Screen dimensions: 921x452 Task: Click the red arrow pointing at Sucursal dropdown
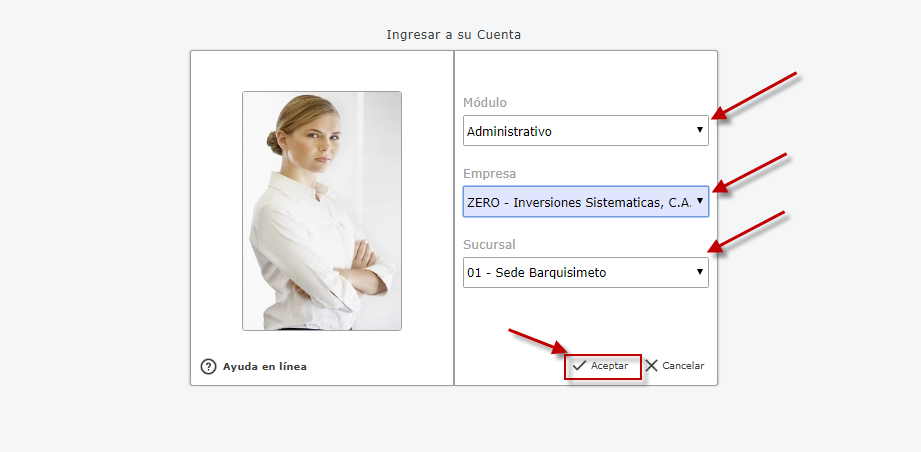[x=748, y=232]
